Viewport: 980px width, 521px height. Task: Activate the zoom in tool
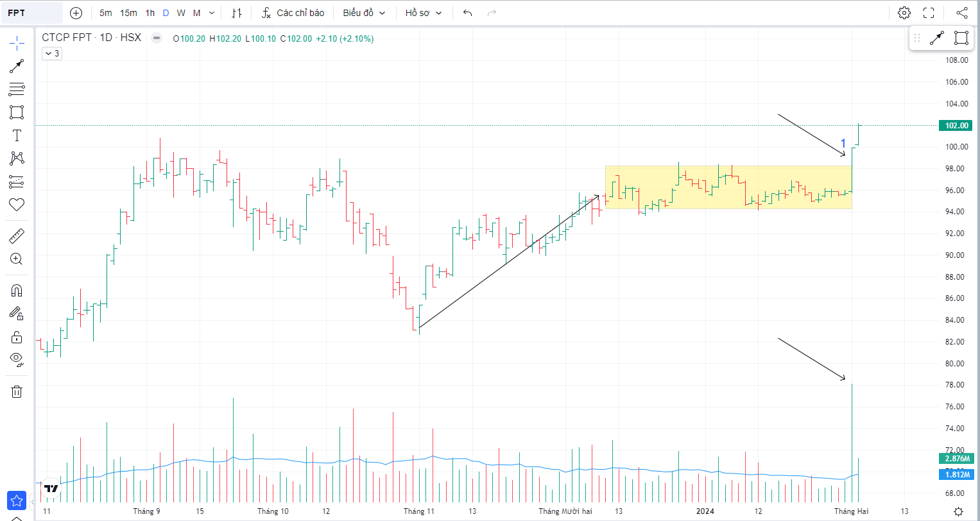click(17, 259)
